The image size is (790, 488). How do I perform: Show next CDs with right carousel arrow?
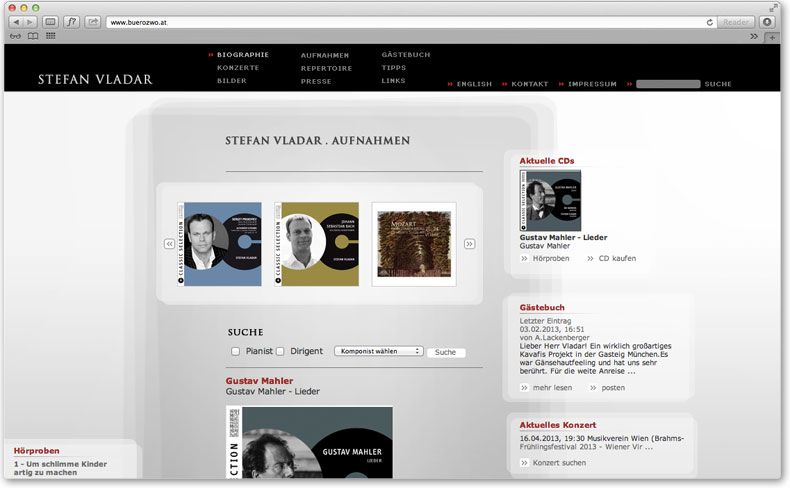[x=469, y=244]
